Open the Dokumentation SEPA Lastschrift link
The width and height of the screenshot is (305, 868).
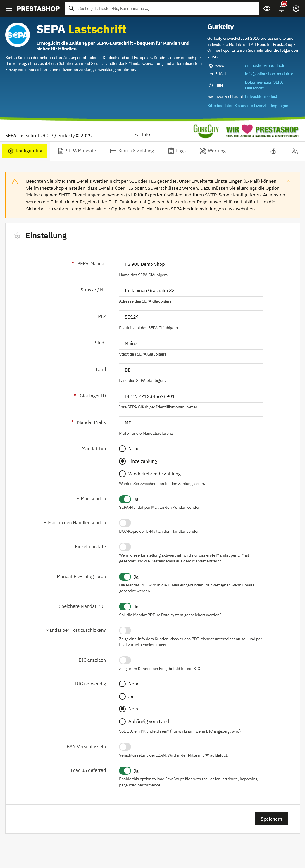pyautogui.click(x=263, y=85)
